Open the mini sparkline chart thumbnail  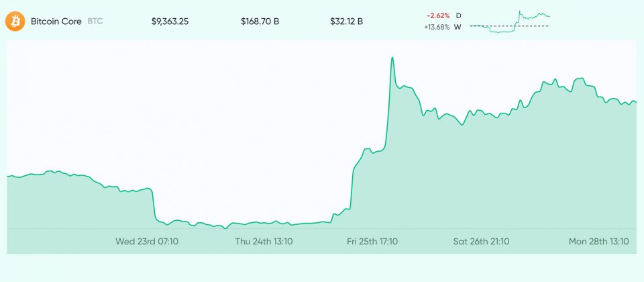tap(510, 21)
